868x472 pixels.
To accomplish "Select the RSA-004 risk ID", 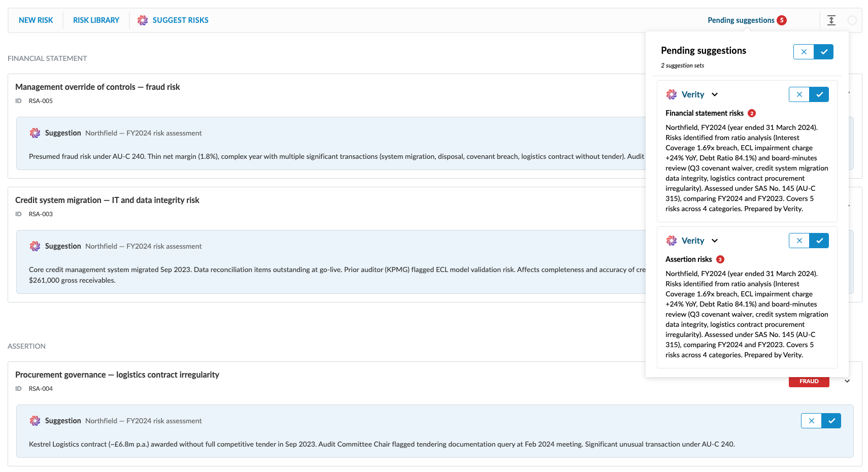I will pos(41,389).
